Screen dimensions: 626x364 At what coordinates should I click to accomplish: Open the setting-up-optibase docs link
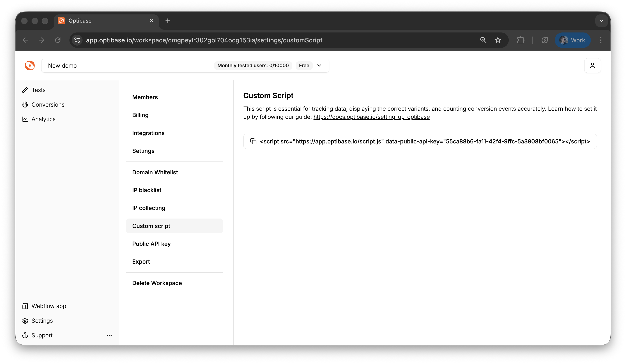pos(371,117)
